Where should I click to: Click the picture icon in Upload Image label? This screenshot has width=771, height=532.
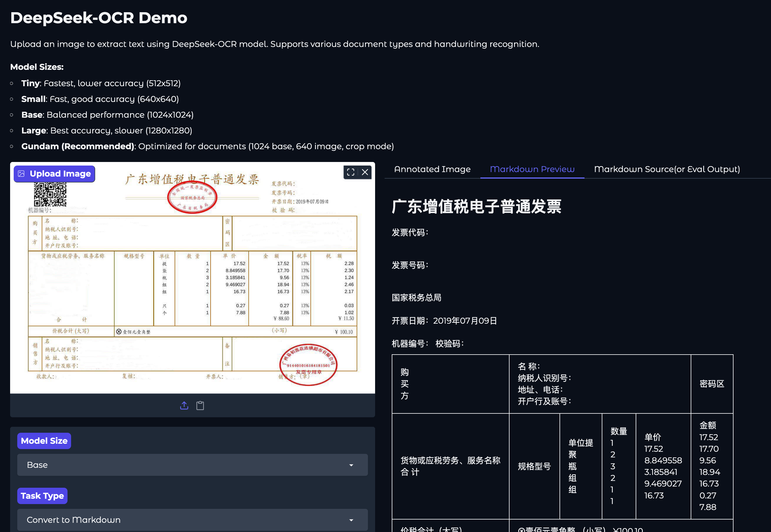pyautogui.click(x=21, y=174)
